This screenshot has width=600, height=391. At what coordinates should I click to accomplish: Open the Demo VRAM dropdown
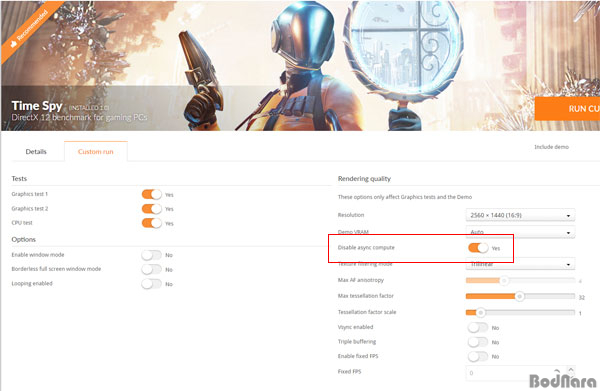point(520,232)
